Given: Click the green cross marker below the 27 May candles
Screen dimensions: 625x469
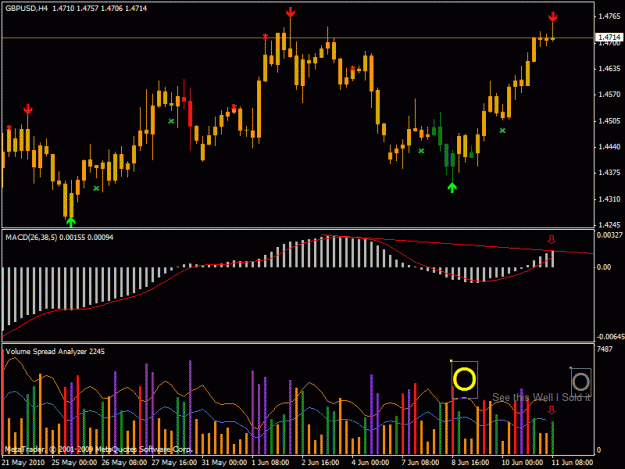Looking at the screenshot, I should point(171,121).
